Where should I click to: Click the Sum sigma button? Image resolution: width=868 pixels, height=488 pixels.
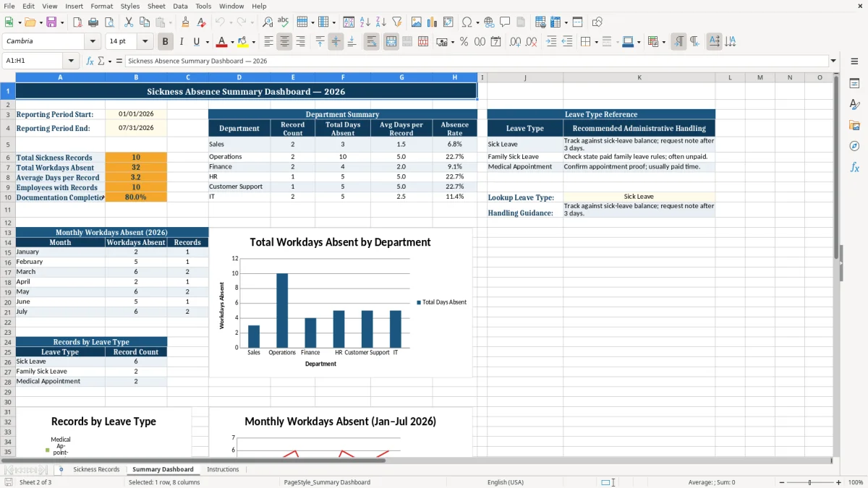[x=101, y=61]
